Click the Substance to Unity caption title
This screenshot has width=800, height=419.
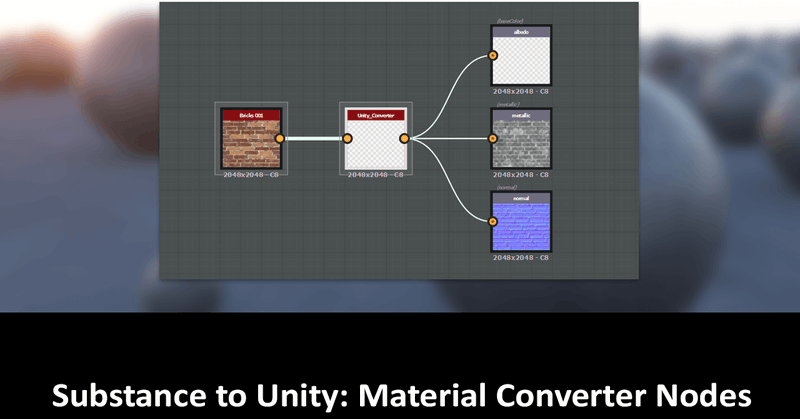402,396
